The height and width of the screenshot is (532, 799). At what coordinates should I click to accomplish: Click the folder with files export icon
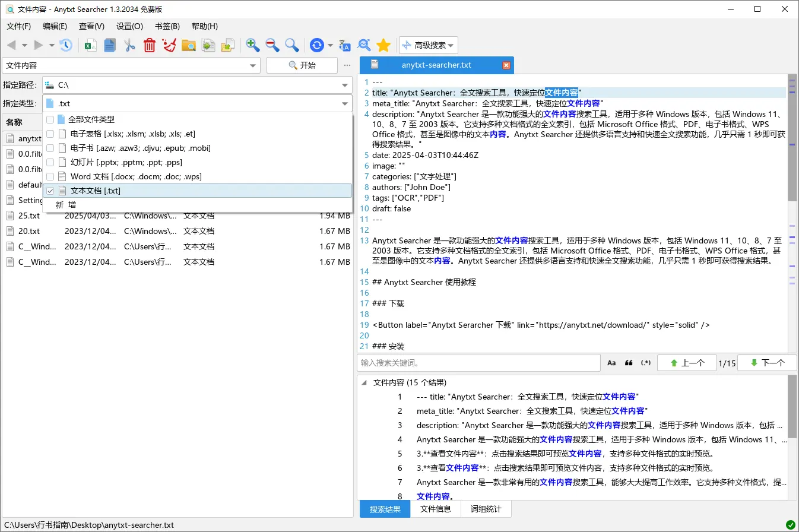[x=228, y=45]
